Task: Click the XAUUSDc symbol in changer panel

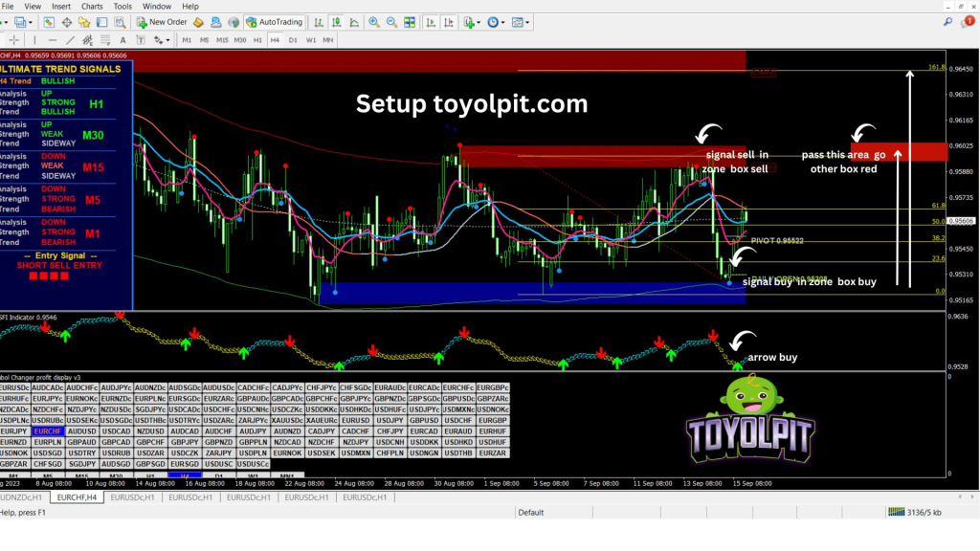Action: pos(286,420)
